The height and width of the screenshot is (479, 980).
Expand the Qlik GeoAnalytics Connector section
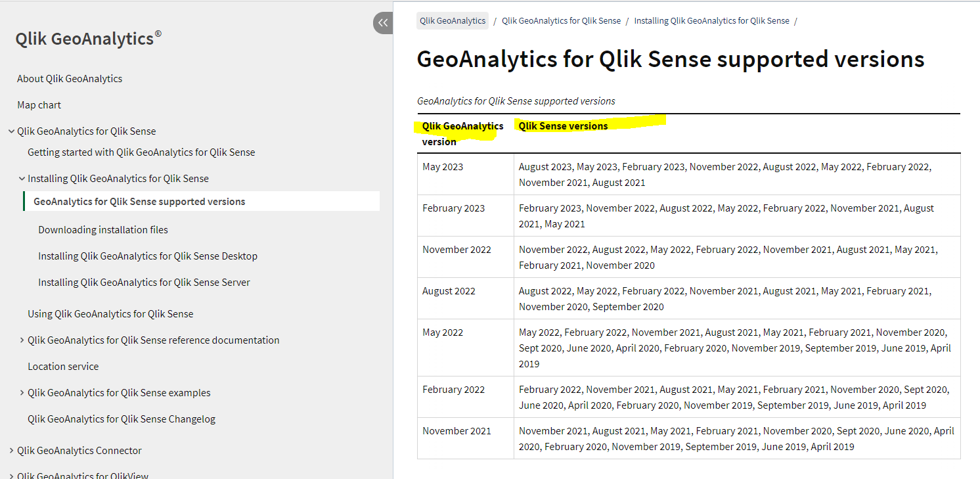point(11,450)
